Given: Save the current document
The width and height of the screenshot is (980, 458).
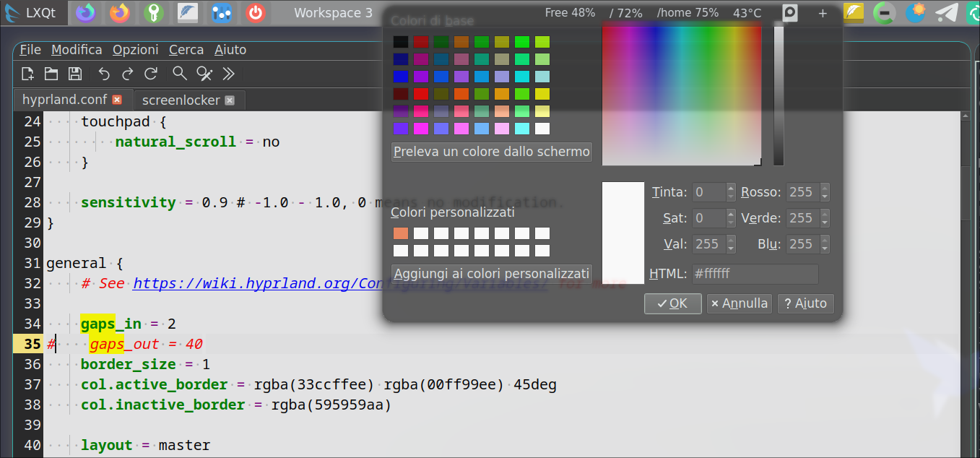Looking at the screenshot, I should tap(74, 73).
